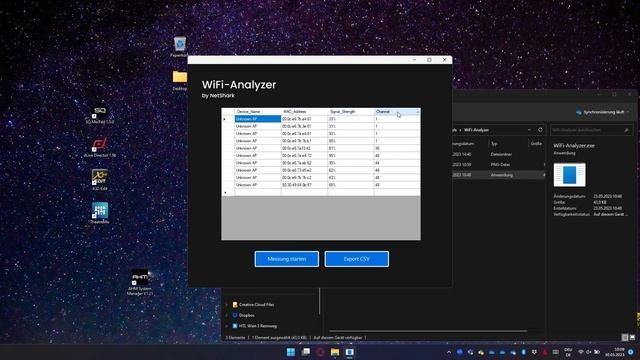
Task: Select the X32-Edit desktop shortcut
Action: [100, 180]
